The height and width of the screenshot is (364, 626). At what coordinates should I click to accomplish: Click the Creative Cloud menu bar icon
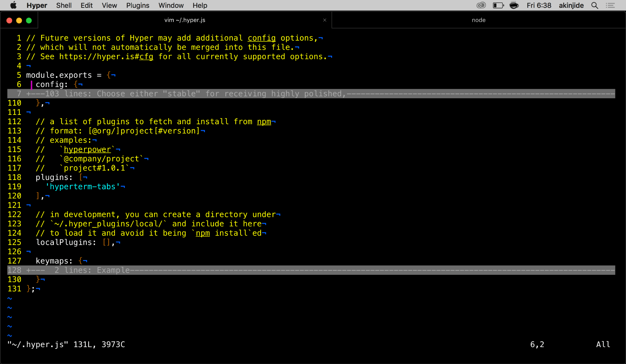481,5
